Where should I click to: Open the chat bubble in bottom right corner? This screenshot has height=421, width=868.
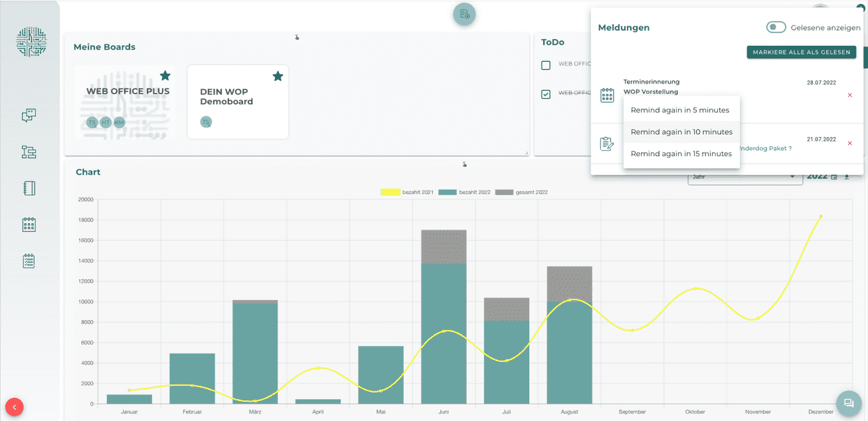point(848,402)
